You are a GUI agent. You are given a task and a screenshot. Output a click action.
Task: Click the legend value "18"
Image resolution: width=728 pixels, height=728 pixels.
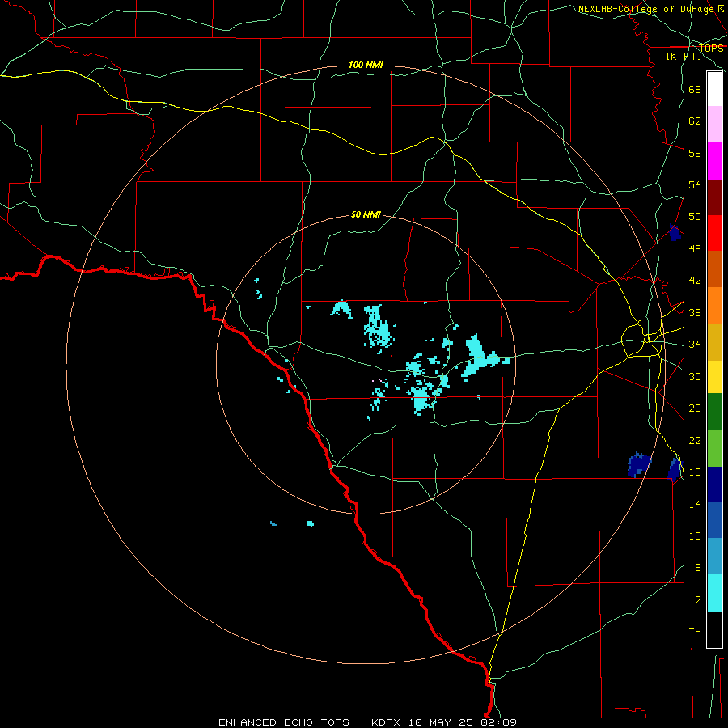point(695,472)
